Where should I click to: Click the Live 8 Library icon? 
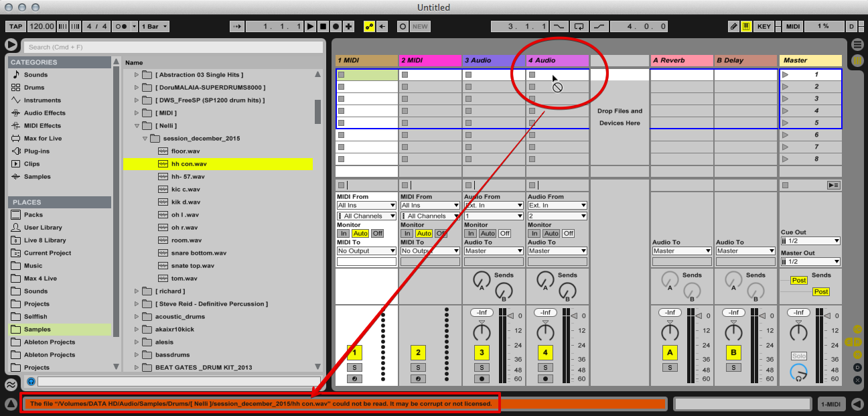(x=15, y=240)
